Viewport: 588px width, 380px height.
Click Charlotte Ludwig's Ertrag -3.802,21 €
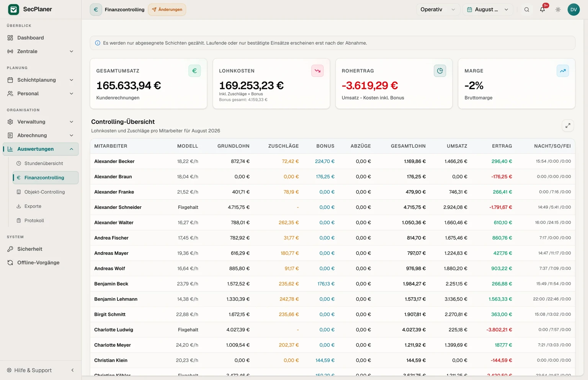499,330
